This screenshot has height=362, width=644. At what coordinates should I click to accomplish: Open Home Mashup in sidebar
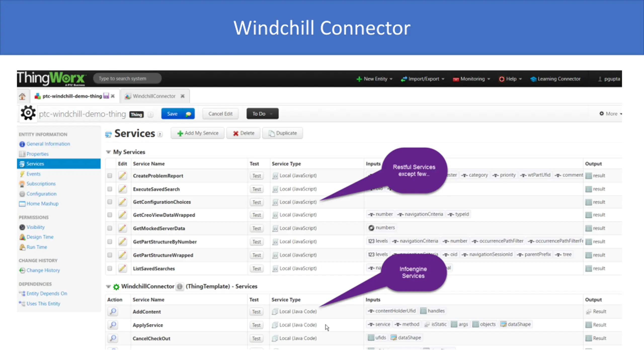[42, 204]
